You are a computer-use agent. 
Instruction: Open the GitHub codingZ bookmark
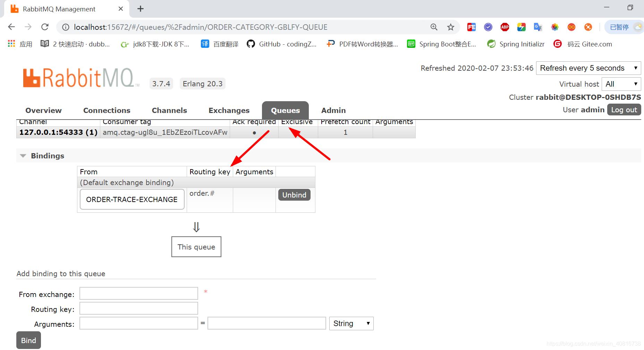[281, 44]
